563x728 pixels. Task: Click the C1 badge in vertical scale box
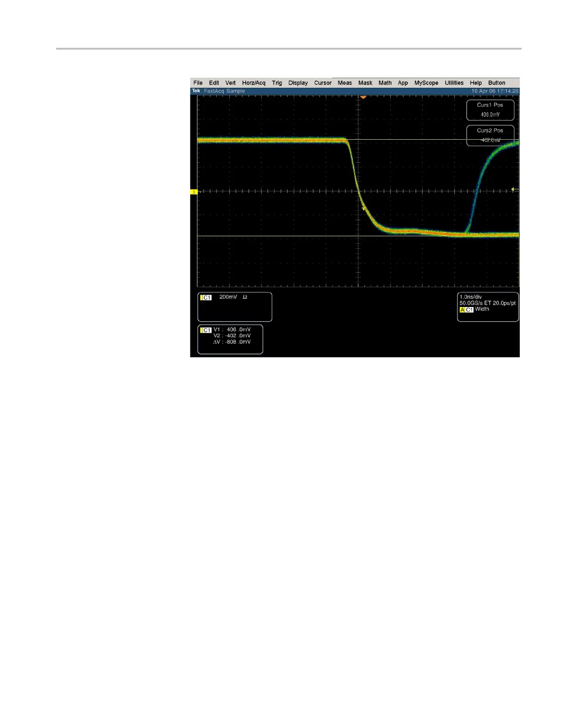click(x=206, y=297)
